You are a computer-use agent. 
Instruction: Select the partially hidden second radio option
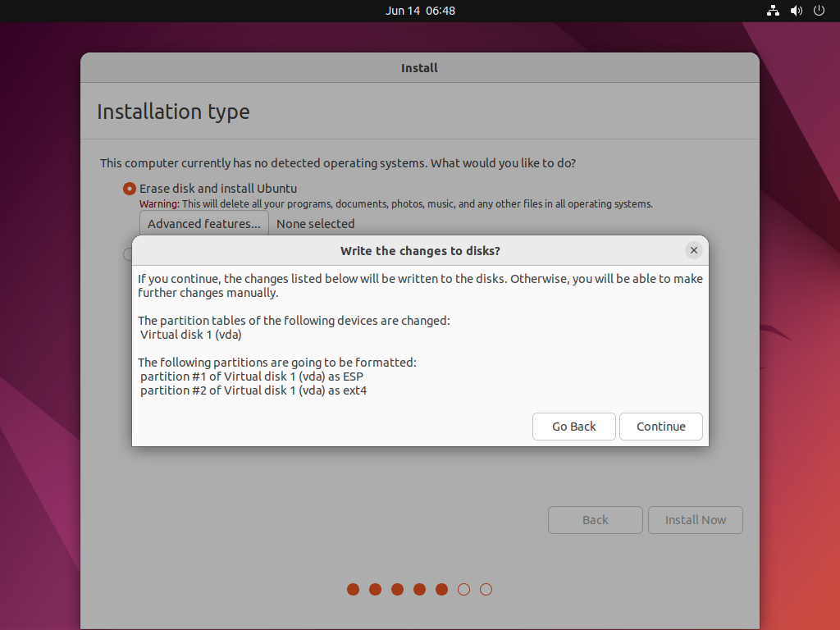pyautogui.click(x=127, y=253)
